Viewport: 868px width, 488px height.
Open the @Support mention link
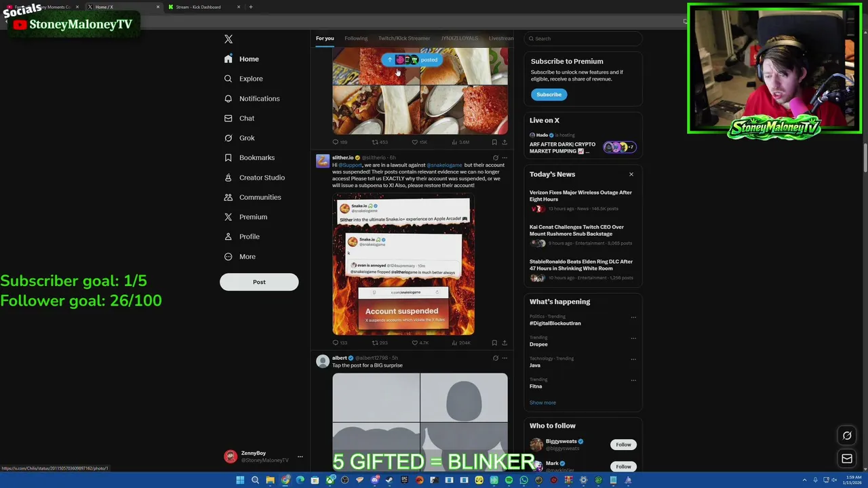click(351, 165)
